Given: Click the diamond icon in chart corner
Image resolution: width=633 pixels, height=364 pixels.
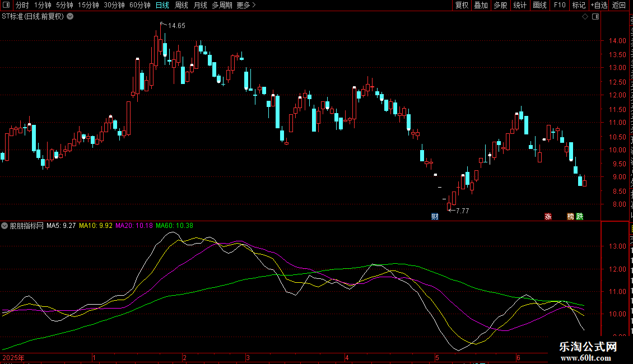Looking at the screenshot, I should [x=585, y=17].
